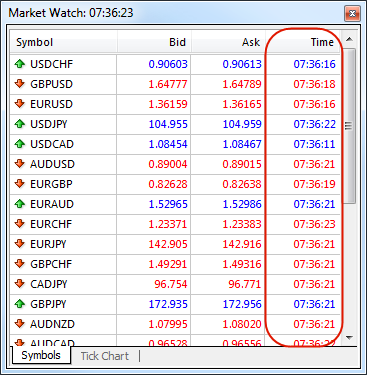Close the Market Watch window
Screen dimensions: 367x375
coord(352,14)
